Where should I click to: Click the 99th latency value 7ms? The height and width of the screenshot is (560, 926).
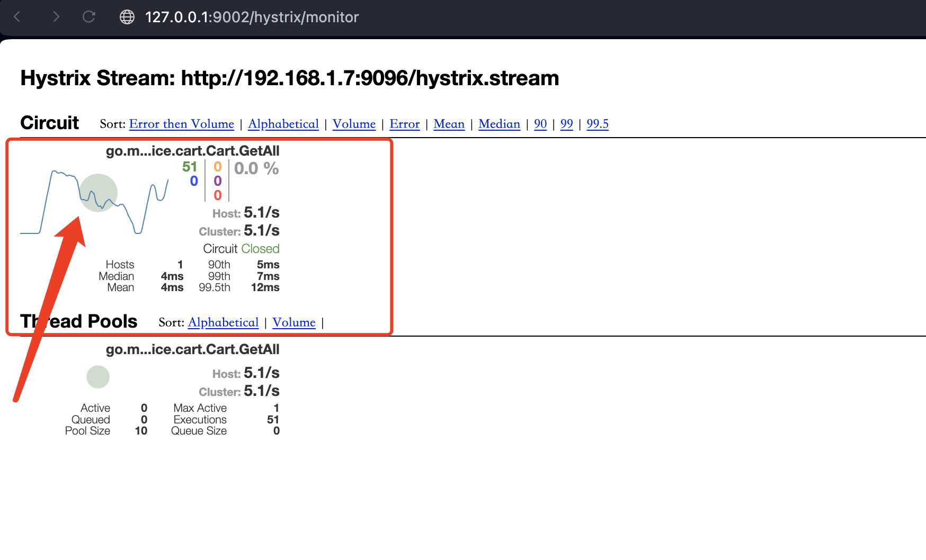tap(268, 276)
